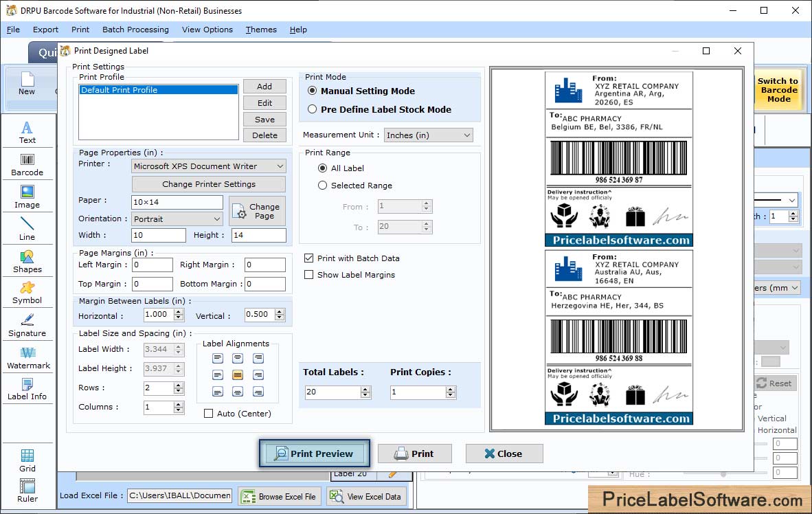Enable Show Label Margins checkbox

point(309,275)
